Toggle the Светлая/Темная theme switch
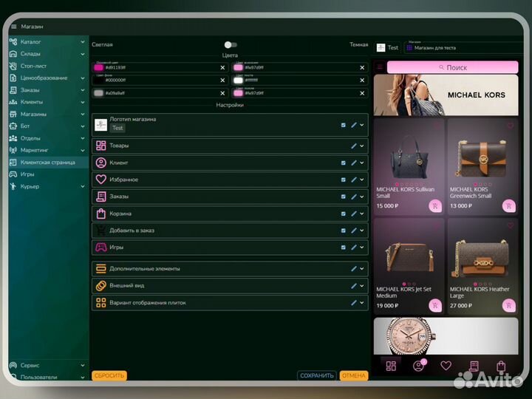The height and width of the screenshot is (399, 532). [231, 44]
